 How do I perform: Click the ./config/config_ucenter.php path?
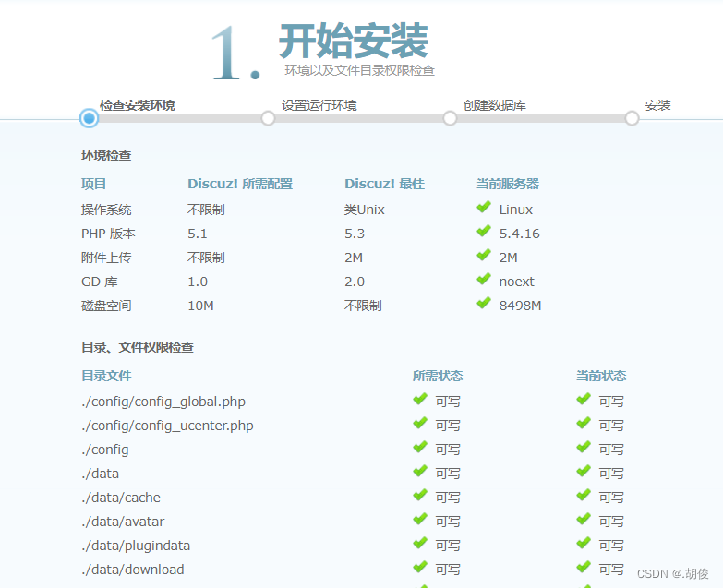(x=167, y=426)
